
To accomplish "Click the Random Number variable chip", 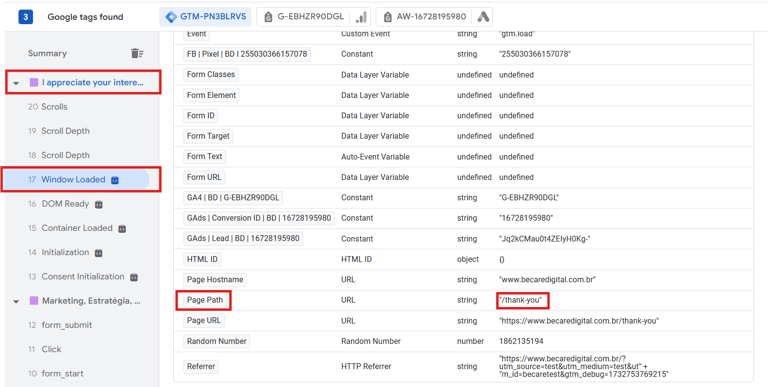I will click(x=216, y=341).
